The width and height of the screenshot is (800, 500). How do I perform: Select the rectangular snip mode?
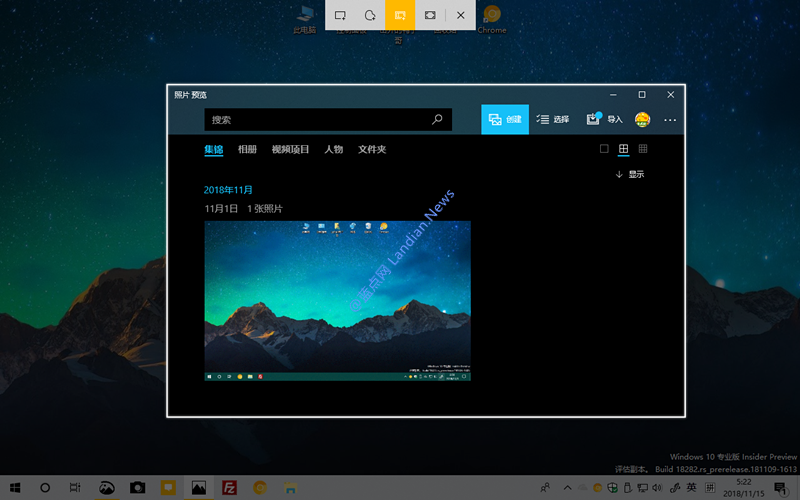340,15
